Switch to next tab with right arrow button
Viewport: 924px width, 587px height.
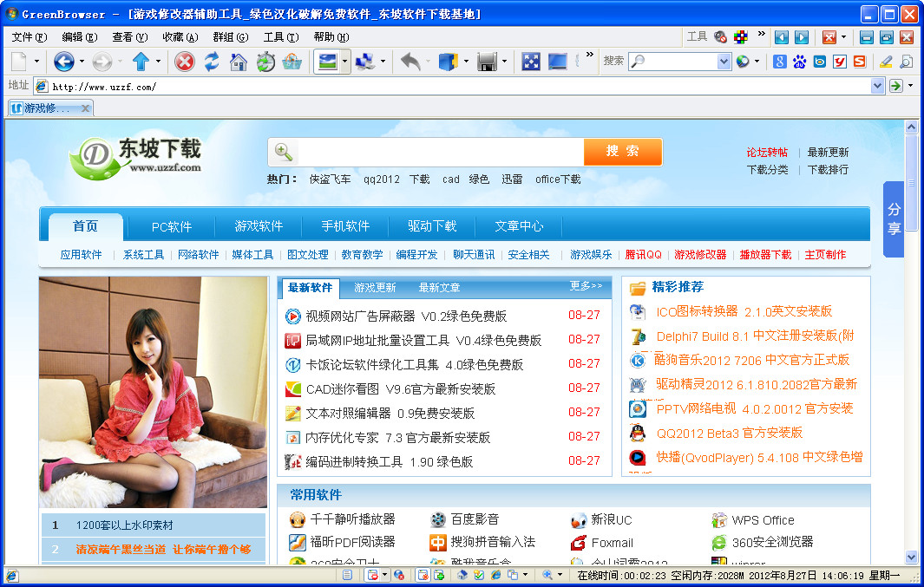(802, 37)
